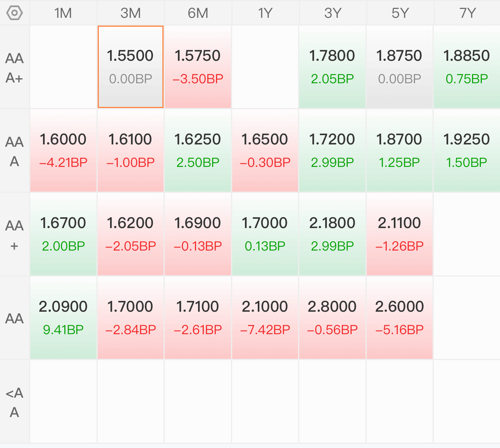Click the 1.9250 cell with 1.50BP
Viewport: 500px width, 448px height.
(x=467, y=151)
